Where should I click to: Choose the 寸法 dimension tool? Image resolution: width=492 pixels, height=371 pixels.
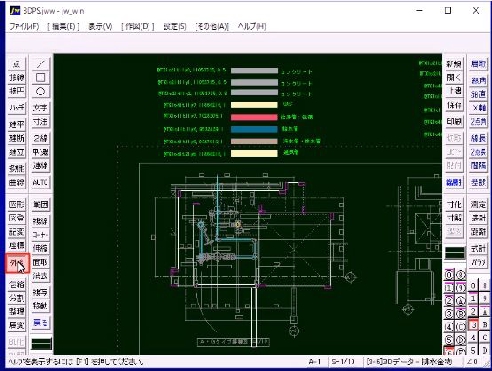click(40, 122)
